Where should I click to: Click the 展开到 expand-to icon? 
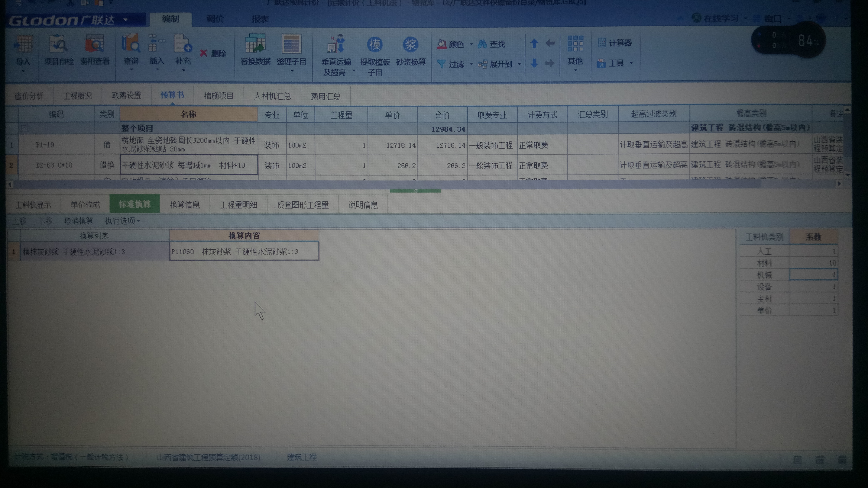click(483, 64)
